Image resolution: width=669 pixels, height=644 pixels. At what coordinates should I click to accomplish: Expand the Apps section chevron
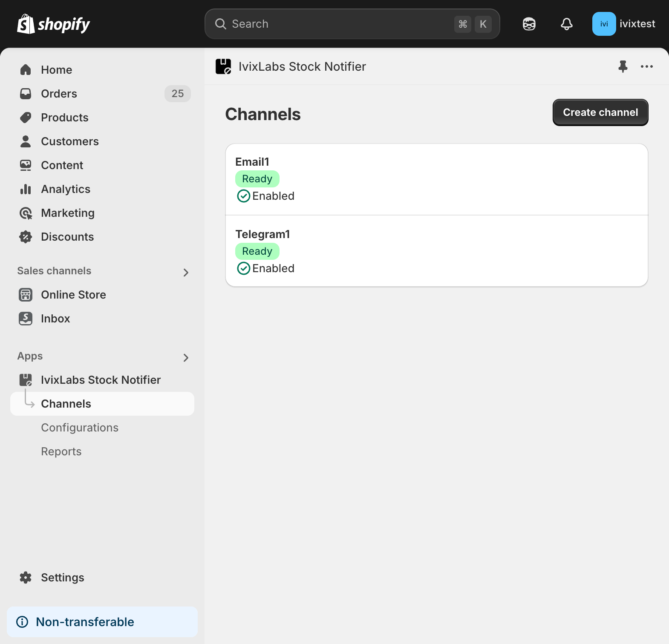pos(186,358)
